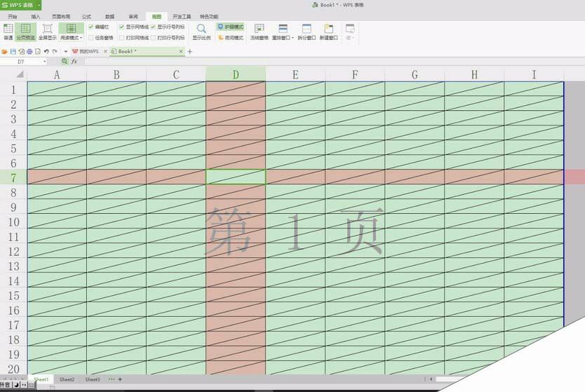Image resolution: width=585 pixels, height=392 pixels.
Task: Select row 13 header
Action: 13,266
